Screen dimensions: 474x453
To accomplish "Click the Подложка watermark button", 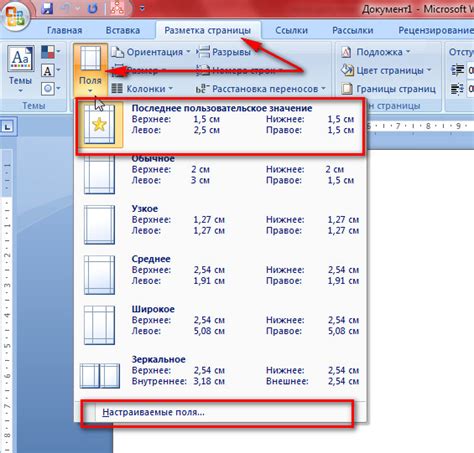I will (x=375, y=52).
